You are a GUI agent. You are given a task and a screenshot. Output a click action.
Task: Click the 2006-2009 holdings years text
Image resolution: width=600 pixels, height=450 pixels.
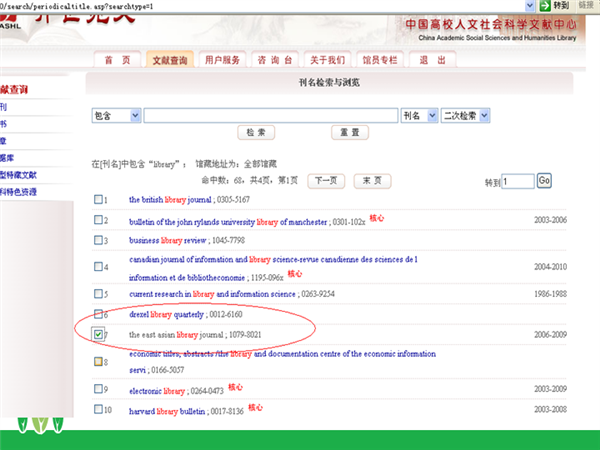pyautogui.click(x=550, y=334)
